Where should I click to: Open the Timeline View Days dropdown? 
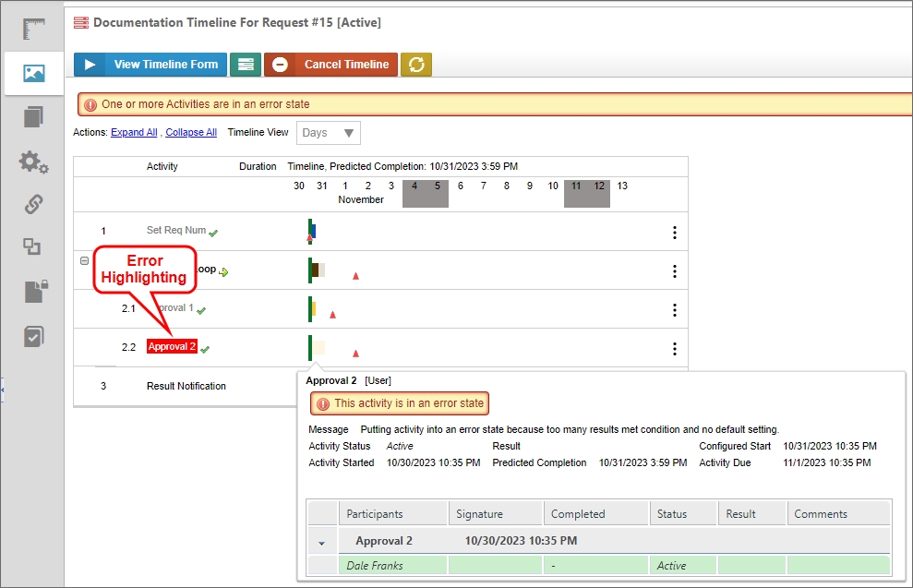[329, 133]
